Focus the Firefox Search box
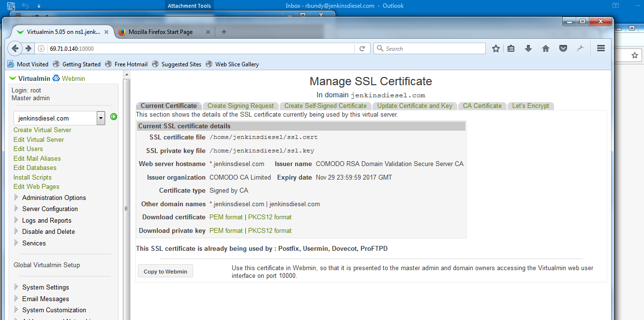 [430, 48]
